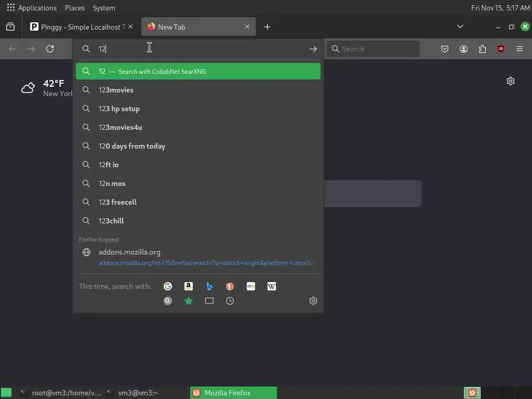The height and width of the screenshot is (399, 532).
Task: Select the New Tab tab
Action: coord(198,27)
